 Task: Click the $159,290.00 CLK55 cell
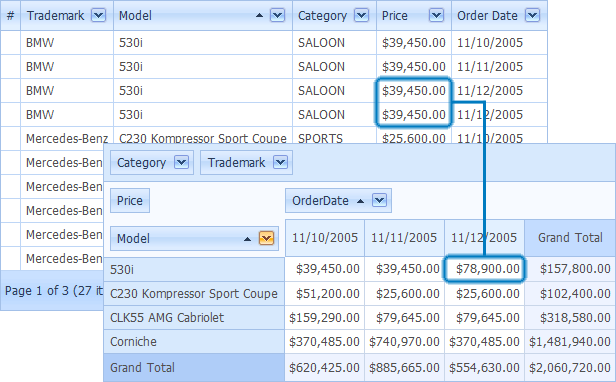click(325, 318)
